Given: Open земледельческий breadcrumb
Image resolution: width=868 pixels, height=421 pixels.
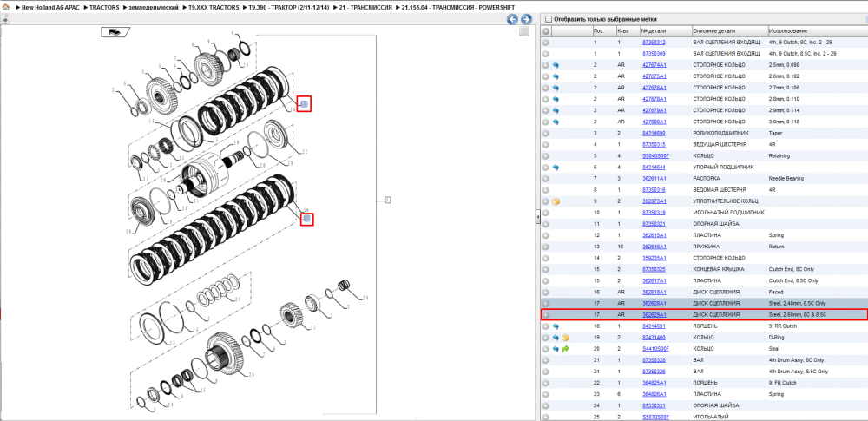Looking at the screenshot, I should pyautogui.click(x=154, y=9).
